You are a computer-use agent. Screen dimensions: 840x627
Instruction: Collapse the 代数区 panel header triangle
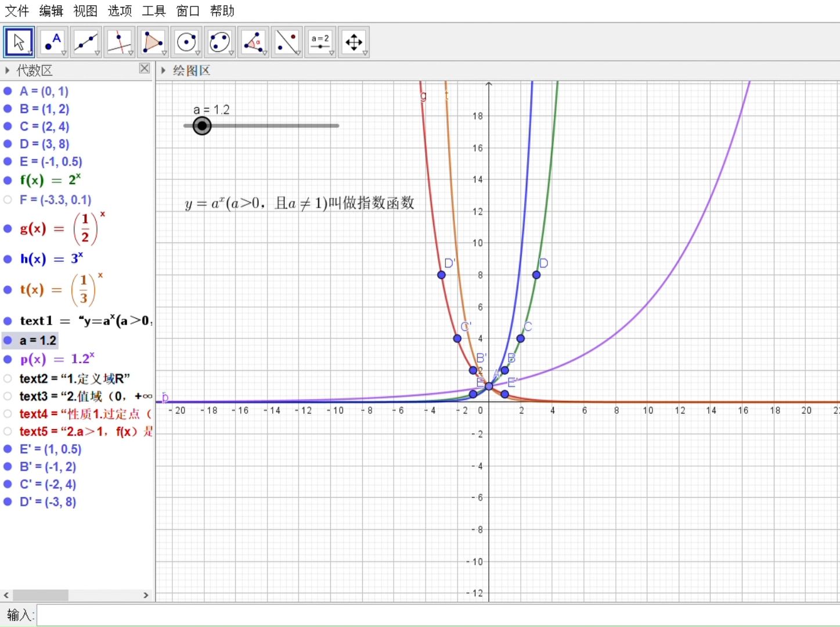[7, 70]
